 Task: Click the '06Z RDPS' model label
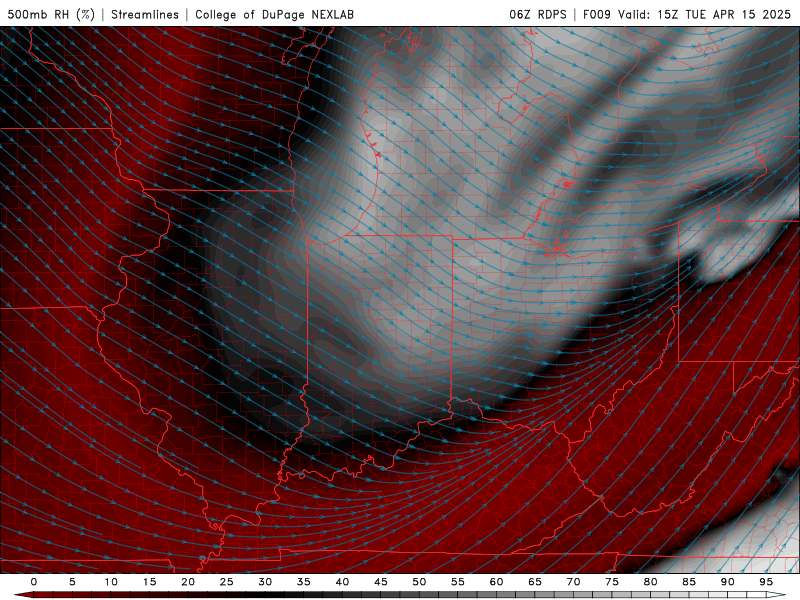[x=538, y=14]
